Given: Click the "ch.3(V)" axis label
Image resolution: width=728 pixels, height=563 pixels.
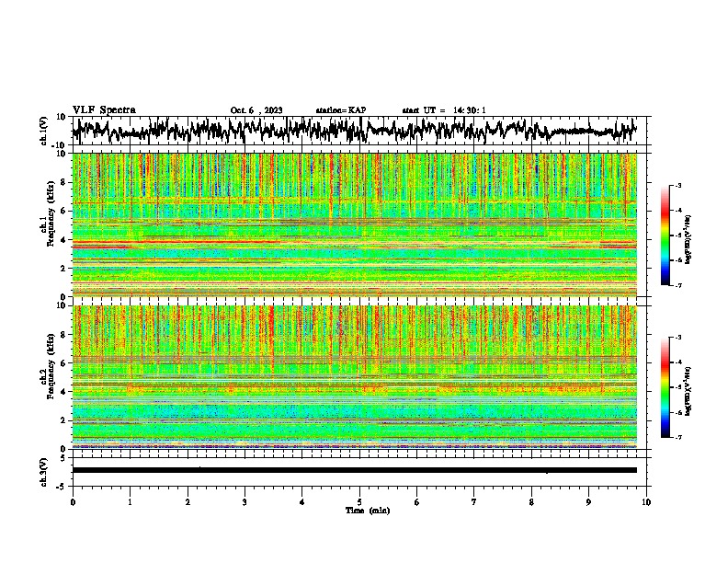Looking at the screenshot, I should [x=44, y=472].
